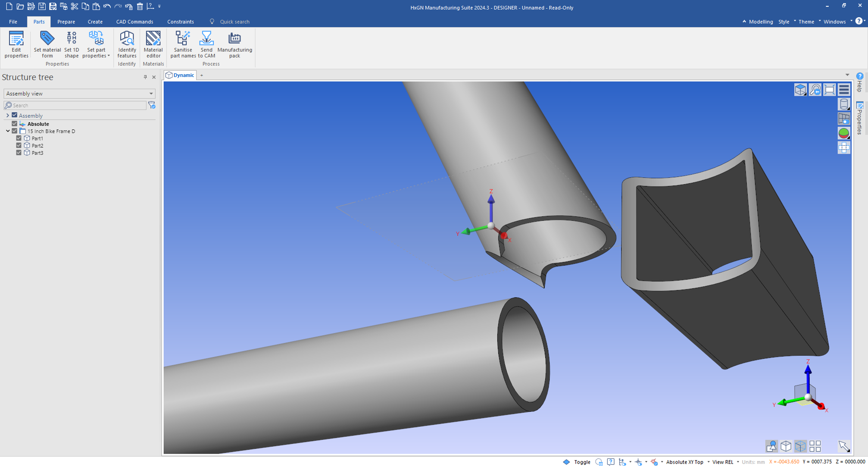Click the zoom previous magnifier icon
Screen dimensions: 868x467
(815, 90)
